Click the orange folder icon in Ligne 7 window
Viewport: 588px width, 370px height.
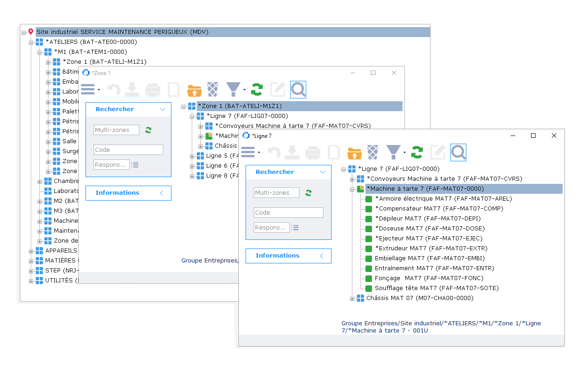pos(354,153)
